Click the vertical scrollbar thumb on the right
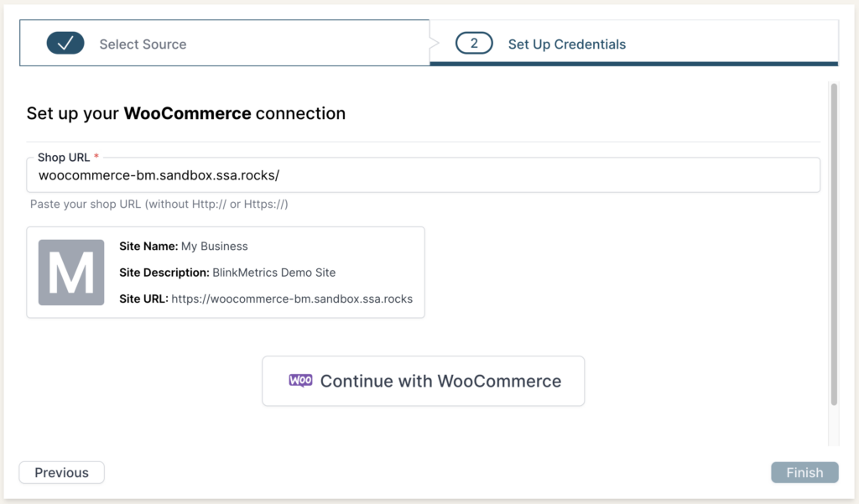Image resolution: width=859 pixels, height=504 pixels. point(833,243)
